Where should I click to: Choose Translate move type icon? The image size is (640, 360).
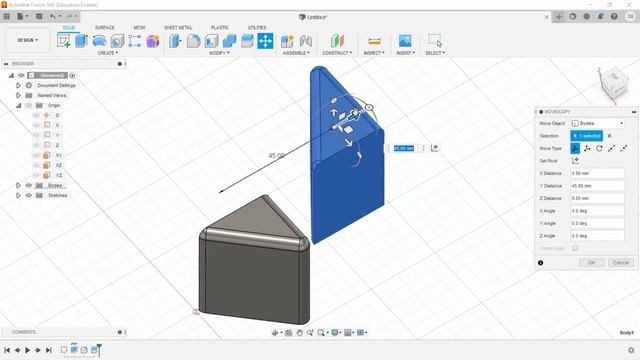(587, 148)
